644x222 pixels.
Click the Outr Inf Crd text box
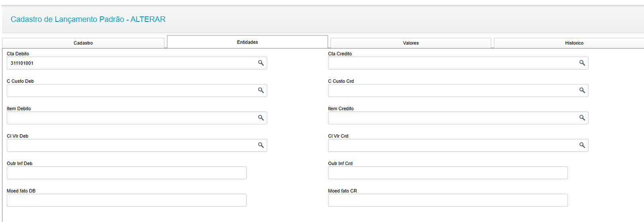pos(448,173)
